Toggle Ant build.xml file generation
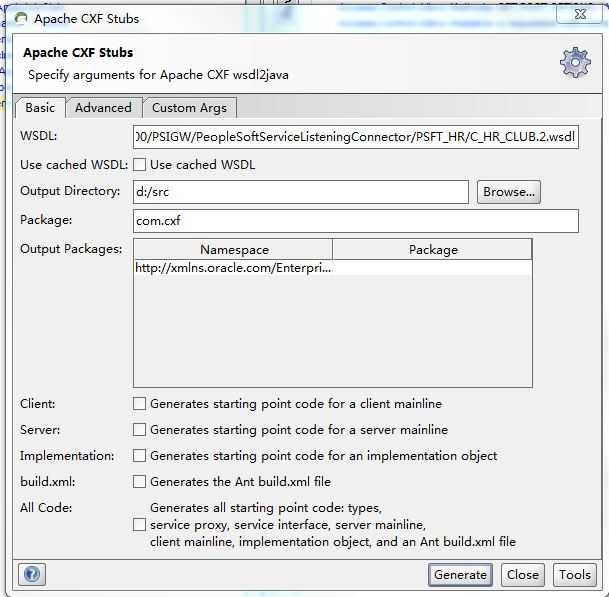This screenshot has width=609, height=597. point(139,482)
